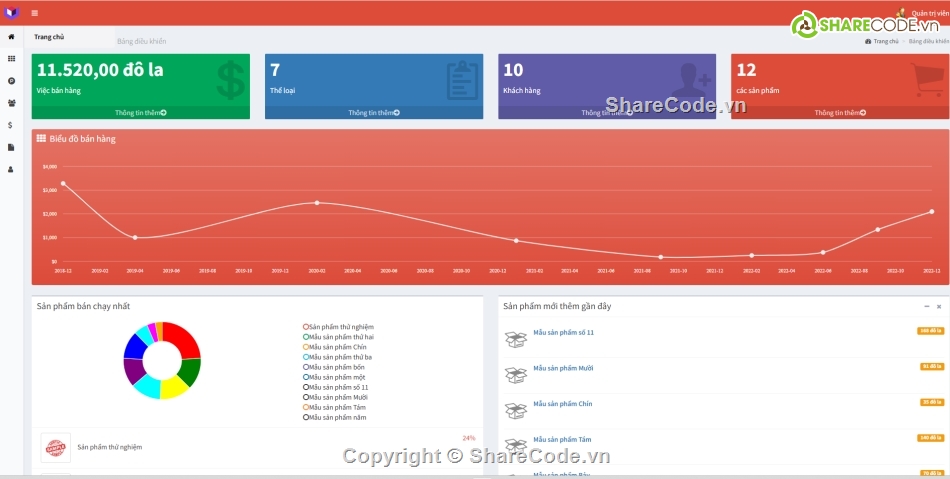Select the 'Trang chủ' tab
The width and height of the screenshot is (950, 479).
[49, 37]
